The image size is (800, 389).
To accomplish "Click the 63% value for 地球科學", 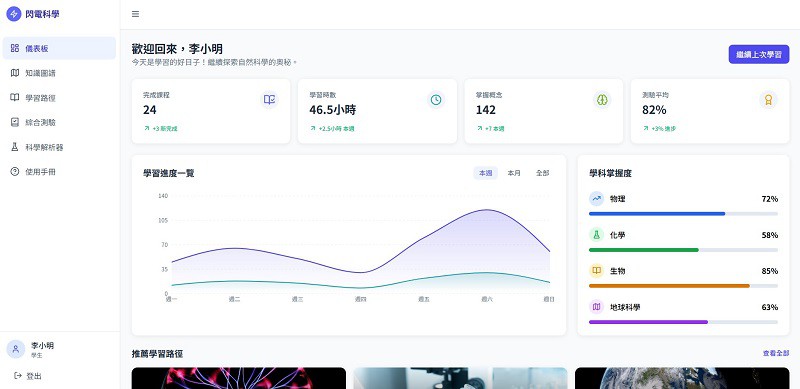I will (x=769, y=307).
